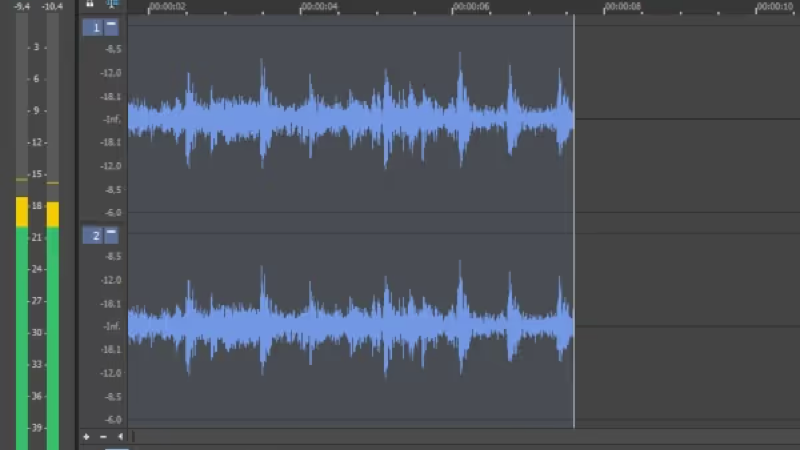The height and width of the screenshot is (450, 800).
Task: Select channel 2 number button
Action: (x=93, y=235)
